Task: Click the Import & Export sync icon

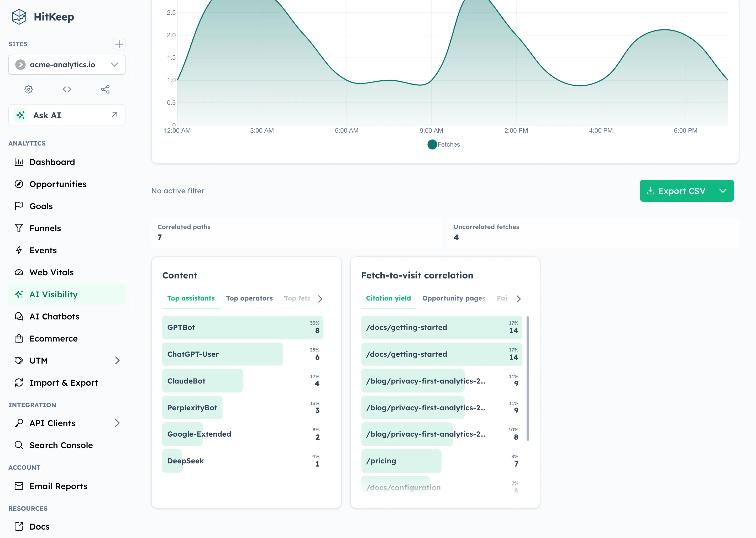Action: click(x=19, y=383)
